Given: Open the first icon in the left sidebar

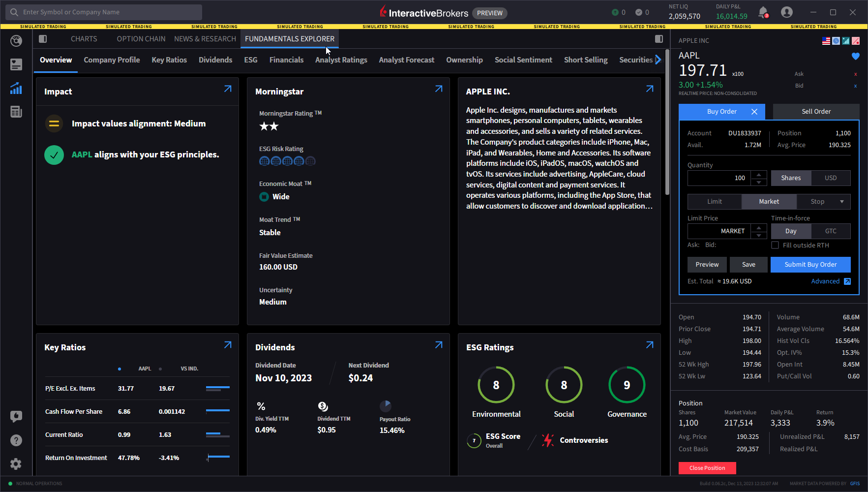Looking at the screenshot, I should click(x=16, y=41).
